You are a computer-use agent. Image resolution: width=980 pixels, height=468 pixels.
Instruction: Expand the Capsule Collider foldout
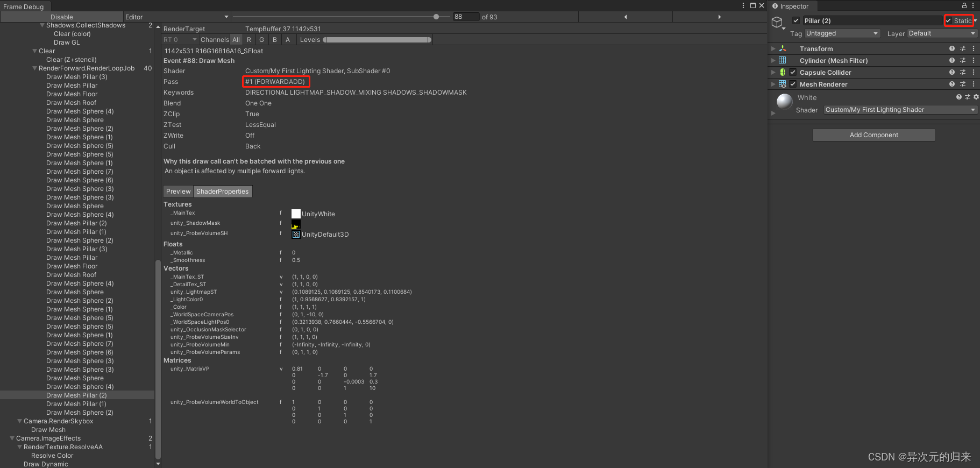(773, 72)
